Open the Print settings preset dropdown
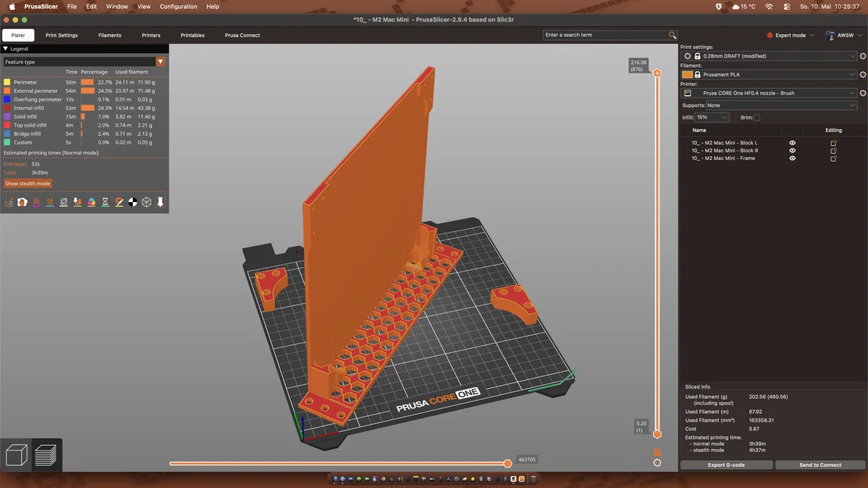Image resolution: width=868 pixels, height=488 pixels. pos(770,56)
